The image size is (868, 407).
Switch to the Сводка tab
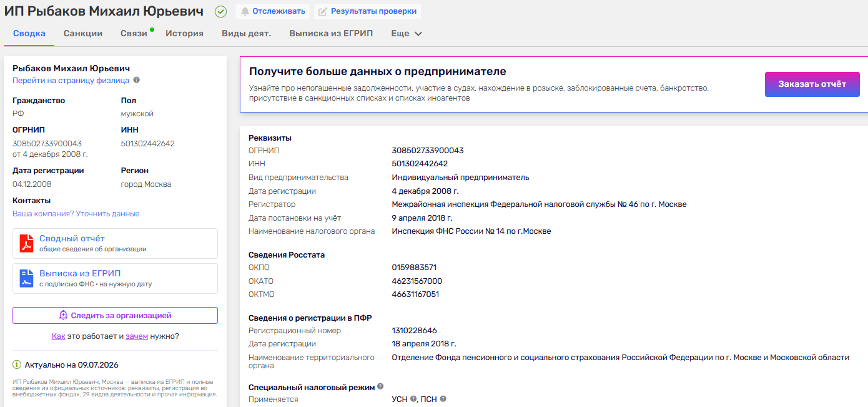coord(29,33)
